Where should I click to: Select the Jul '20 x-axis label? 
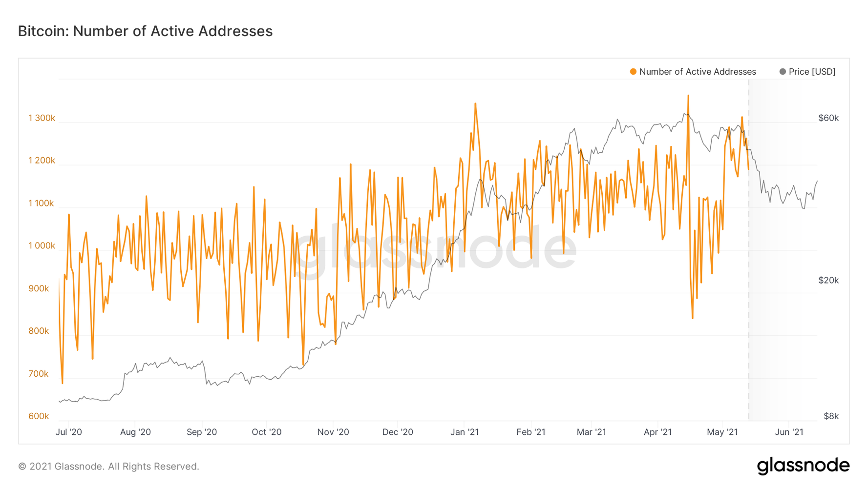pyautogui.click(x=69, y=432)
